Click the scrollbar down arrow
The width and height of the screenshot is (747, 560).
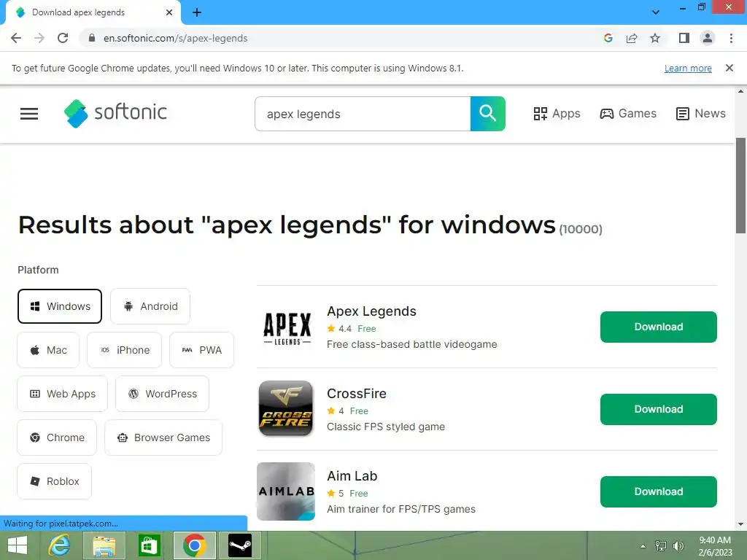click(x=740, y=524)
